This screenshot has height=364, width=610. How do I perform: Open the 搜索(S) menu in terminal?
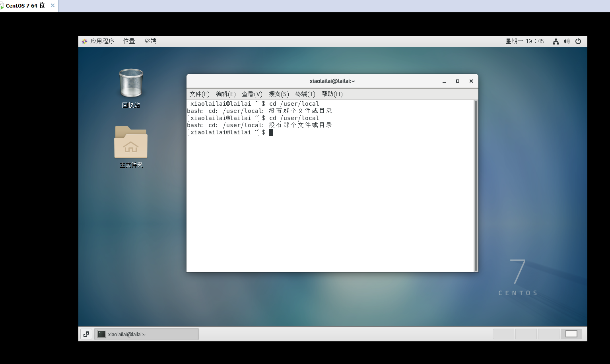[x=279, y=94]
